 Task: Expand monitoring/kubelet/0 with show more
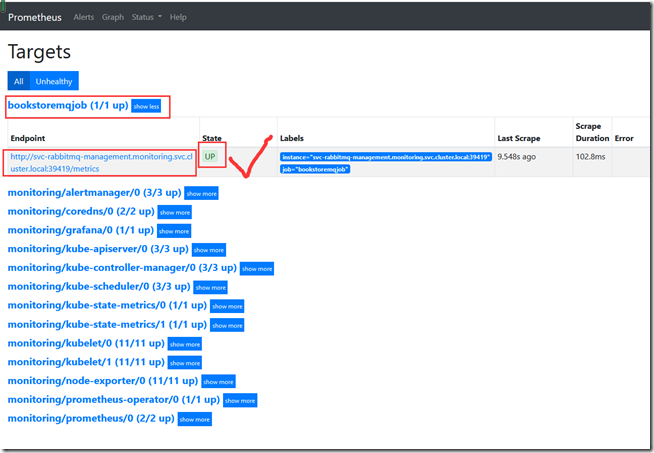pyautogui.click(x=185, y=344)
